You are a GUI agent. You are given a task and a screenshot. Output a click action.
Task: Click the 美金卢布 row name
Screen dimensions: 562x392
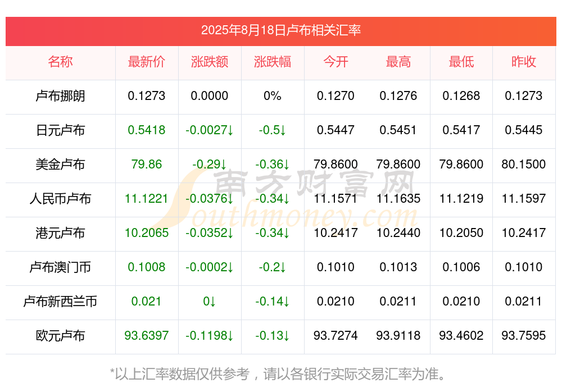(x=60, y=164)
